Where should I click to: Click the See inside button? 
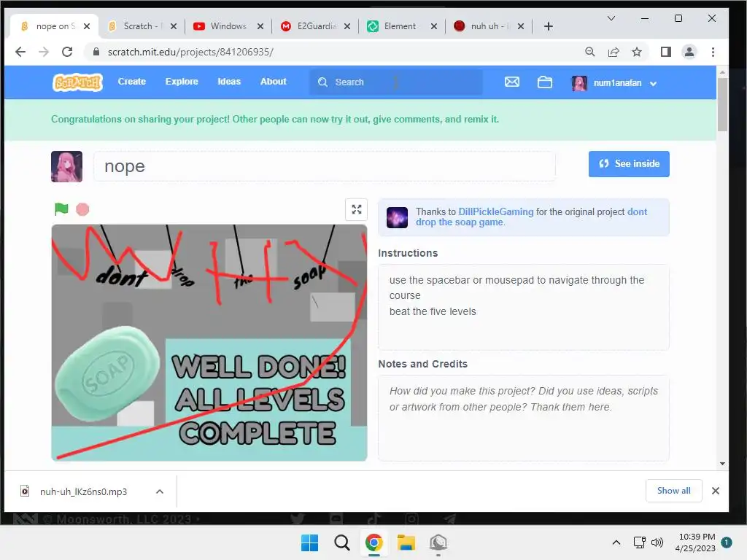(x=629, y=164)
